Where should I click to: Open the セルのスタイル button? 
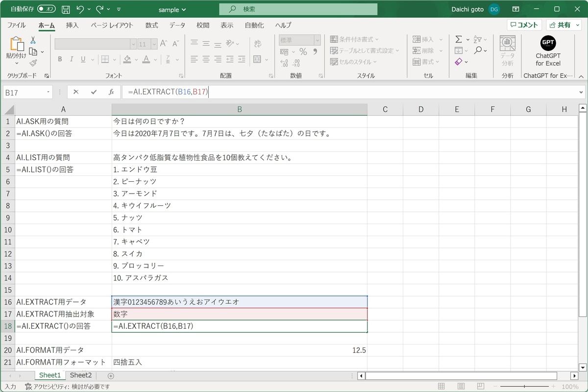pyautogui.click(x=354, y=62)
